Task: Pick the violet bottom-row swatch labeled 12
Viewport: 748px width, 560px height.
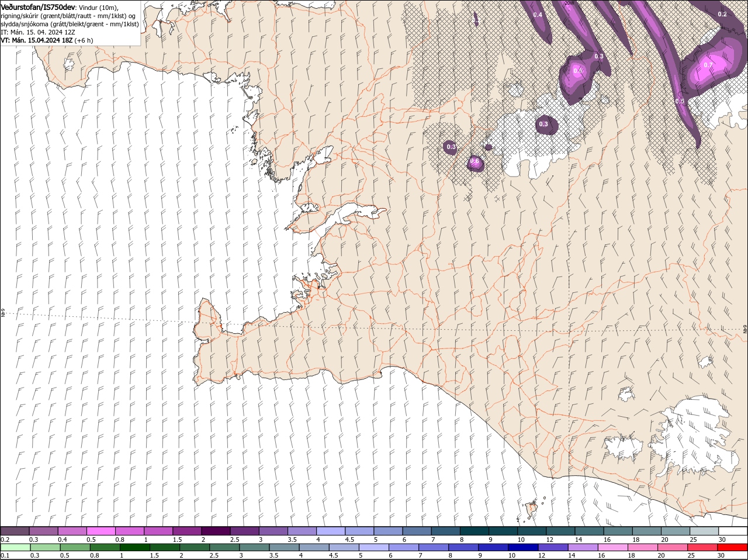Action: [554, 547]
